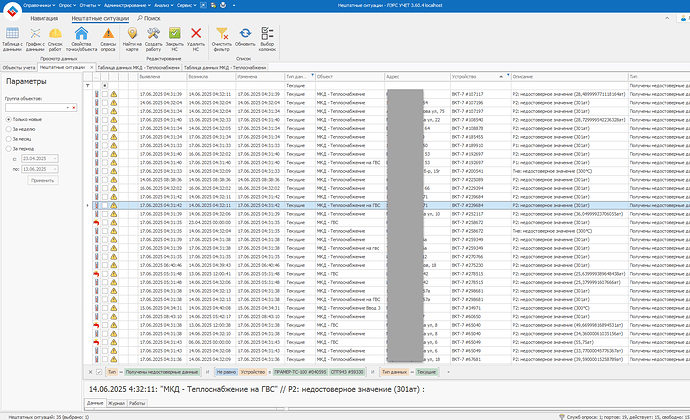Screen dimensions: 690x420
Task: Open 'Список работ' helmet icon
Action: tap(55, 39)
